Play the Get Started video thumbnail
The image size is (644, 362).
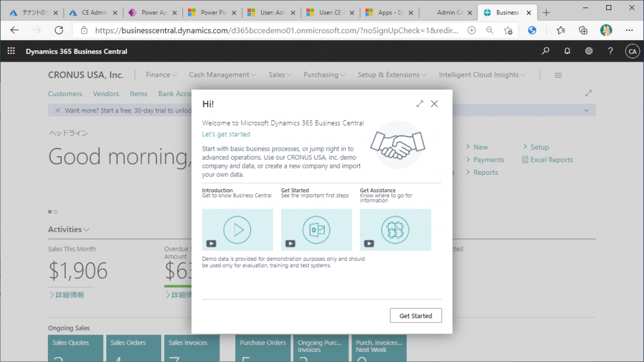pyautogui.click(x=316, y=229)
